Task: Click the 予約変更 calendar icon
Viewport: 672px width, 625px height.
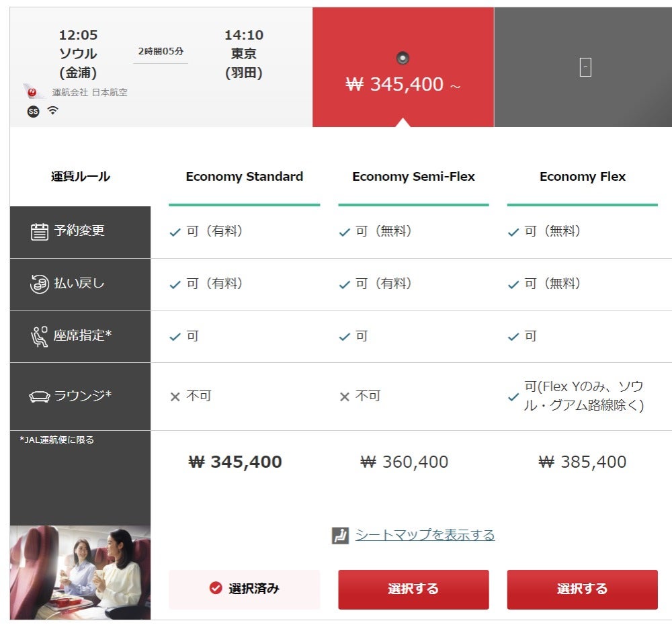Action: coord(40,231)
